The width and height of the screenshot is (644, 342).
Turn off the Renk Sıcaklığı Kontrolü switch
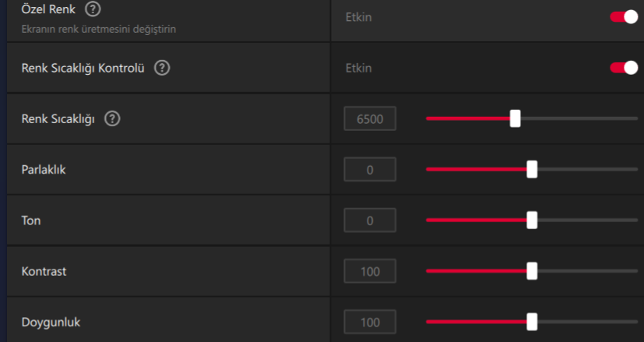[x=625, y=68]
